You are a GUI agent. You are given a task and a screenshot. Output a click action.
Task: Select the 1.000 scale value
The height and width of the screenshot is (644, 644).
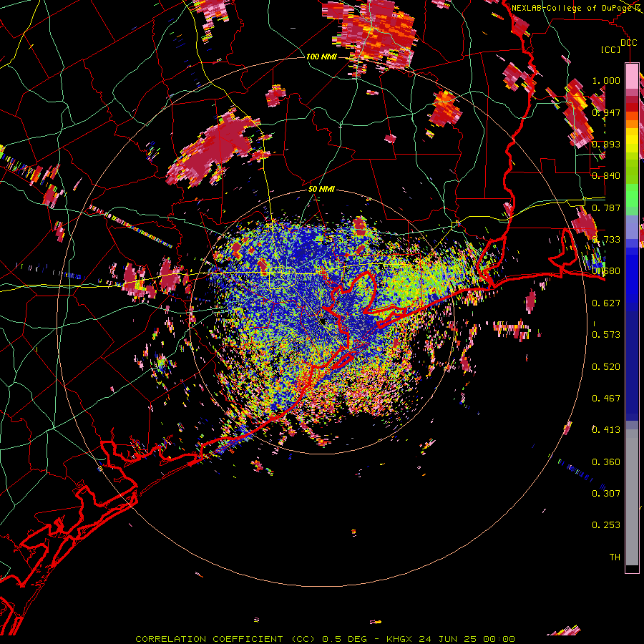(606, 80)
